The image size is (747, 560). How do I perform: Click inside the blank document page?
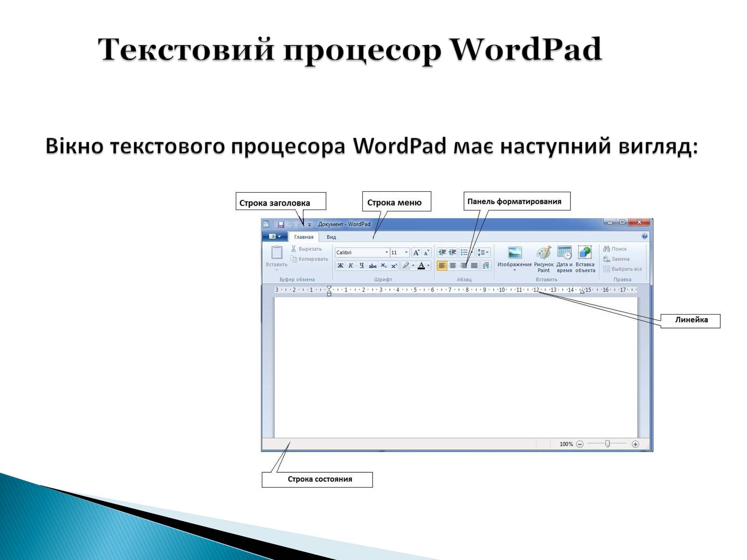click(x=456, y=367)
